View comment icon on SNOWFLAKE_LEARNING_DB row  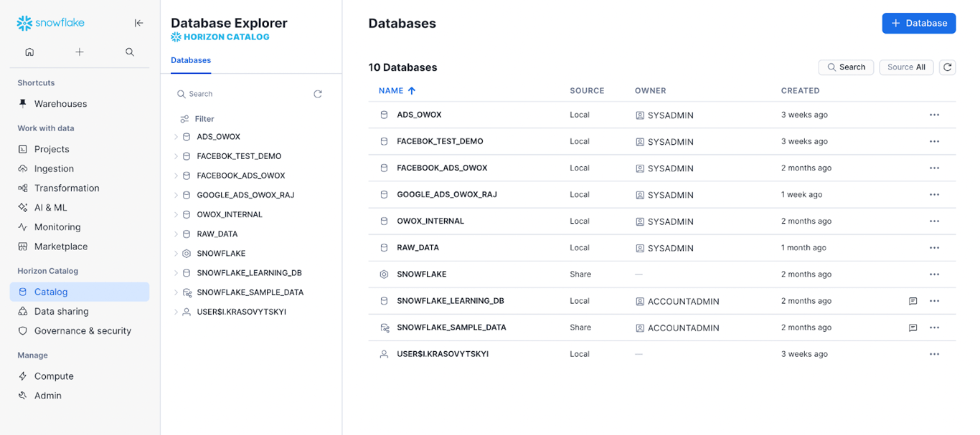(913, 301)
